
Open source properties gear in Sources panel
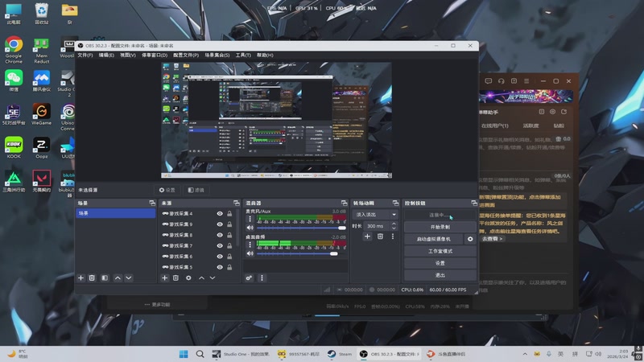click(188, 278)
